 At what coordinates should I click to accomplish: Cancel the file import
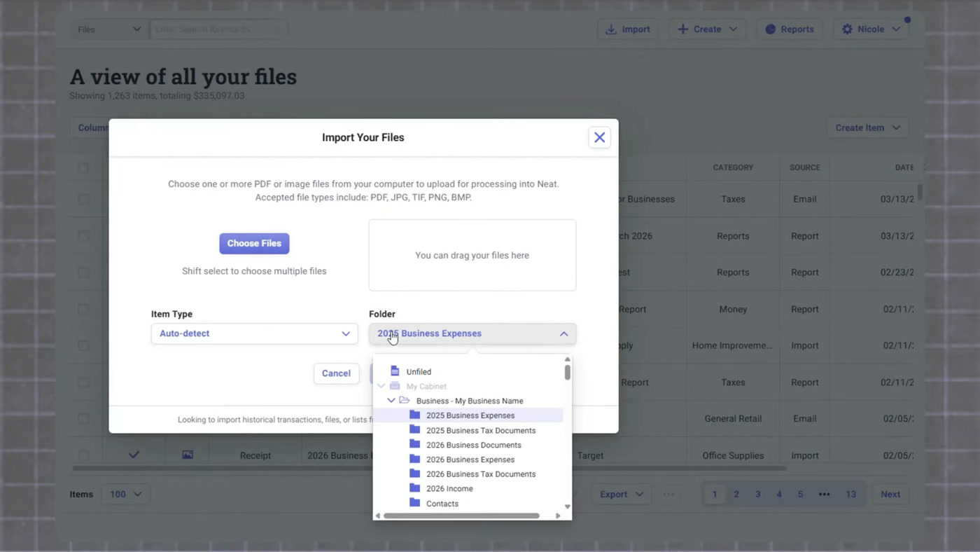336,373
